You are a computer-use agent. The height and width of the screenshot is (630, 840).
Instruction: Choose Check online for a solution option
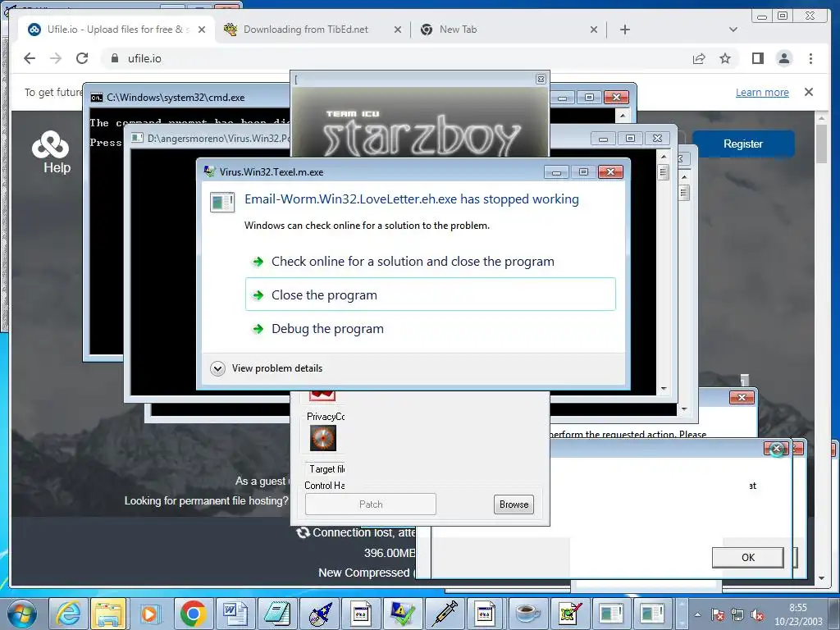[x=430, y=262]
